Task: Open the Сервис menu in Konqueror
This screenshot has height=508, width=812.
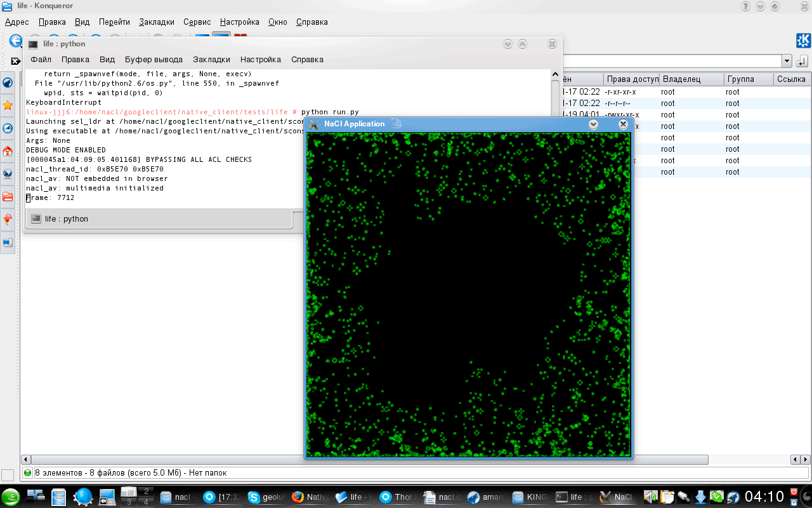Action: pyautogui.click(x=197, y=22)
